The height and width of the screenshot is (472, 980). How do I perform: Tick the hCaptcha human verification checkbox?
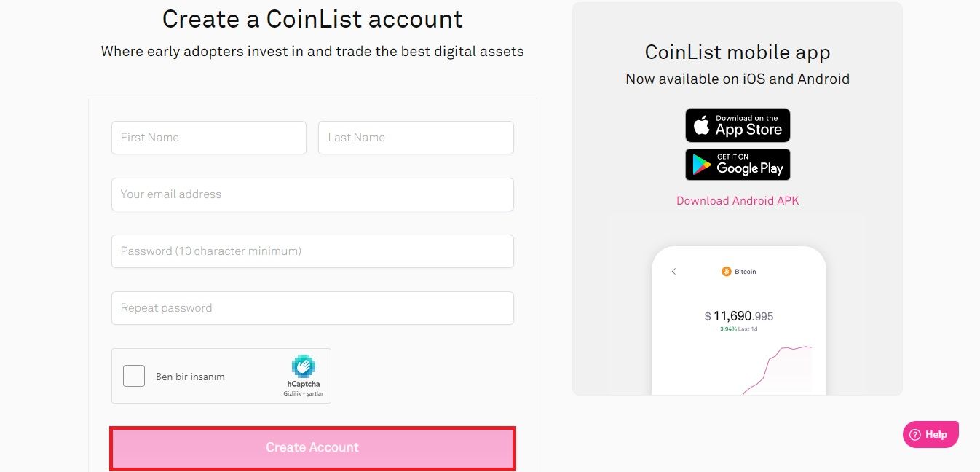coord(134,376)
